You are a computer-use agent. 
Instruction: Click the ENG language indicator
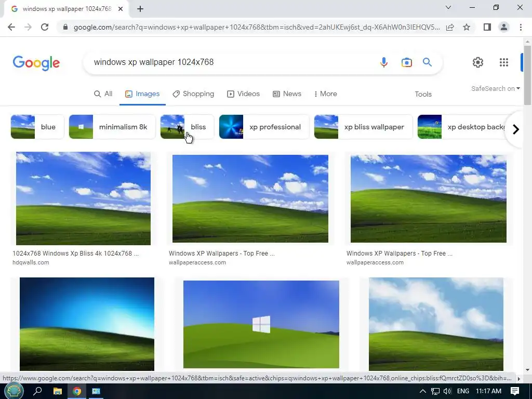[x=463, y=391]
